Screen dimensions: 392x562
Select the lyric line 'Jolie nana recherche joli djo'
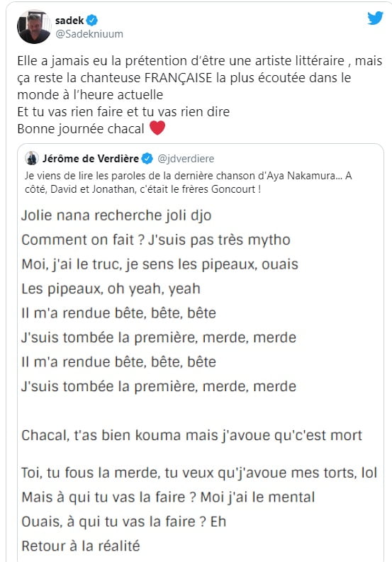116,215
